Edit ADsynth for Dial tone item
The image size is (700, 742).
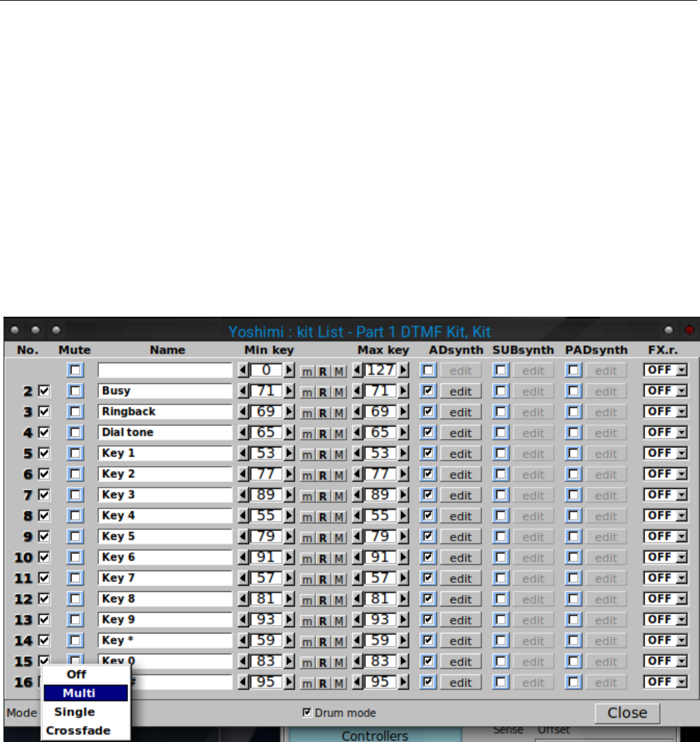point(461,433)
